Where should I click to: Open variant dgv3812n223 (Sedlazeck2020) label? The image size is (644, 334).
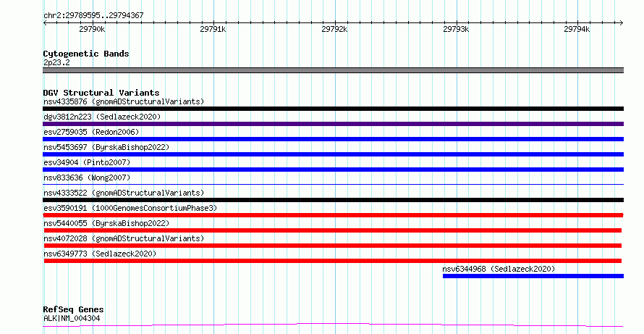pos(102,117)
